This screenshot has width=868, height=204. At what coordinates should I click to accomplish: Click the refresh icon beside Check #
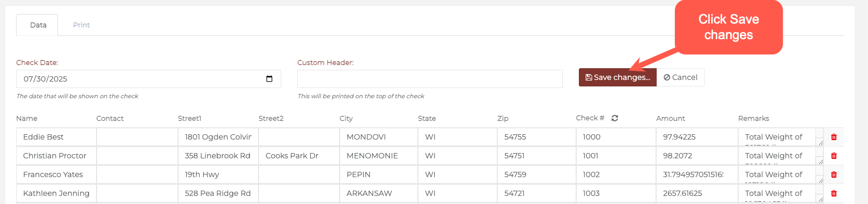tap(615, 118)
